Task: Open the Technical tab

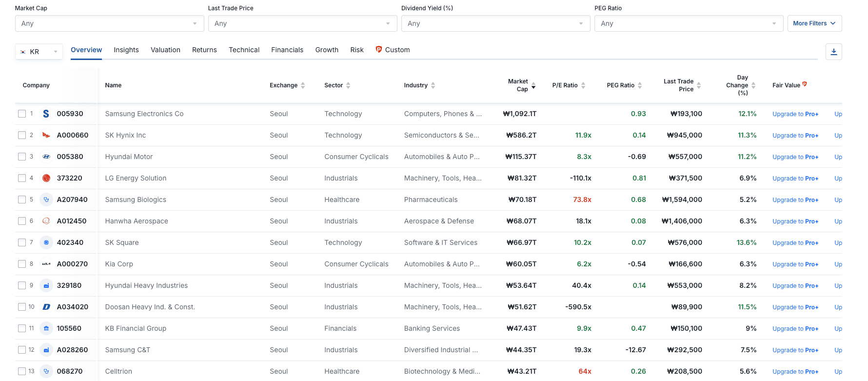Action: [244, 50]
